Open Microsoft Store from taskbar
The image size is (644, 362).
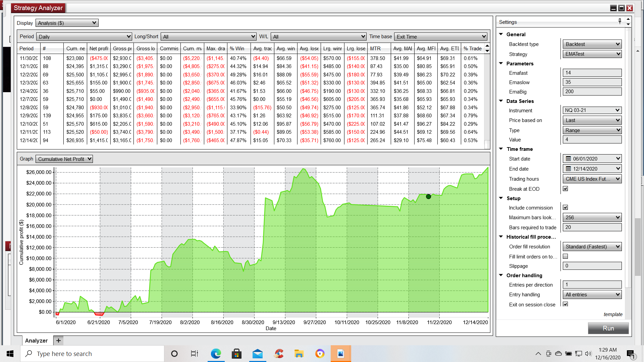tap(237, 354)
